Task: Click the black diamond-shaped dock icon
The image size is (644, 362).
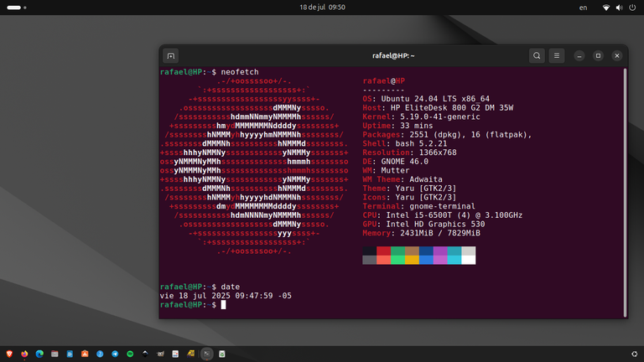Action: (145, 354)
